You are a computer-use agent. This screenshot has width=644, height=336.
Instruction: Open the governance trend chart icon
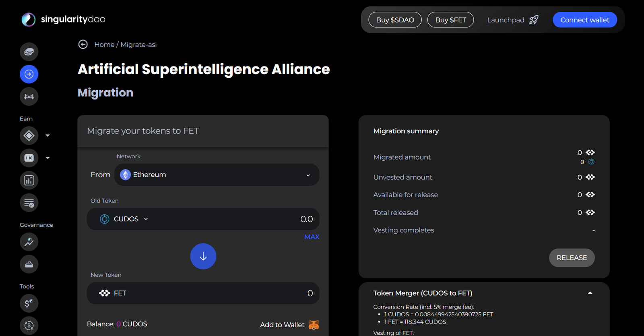point(29,242)
